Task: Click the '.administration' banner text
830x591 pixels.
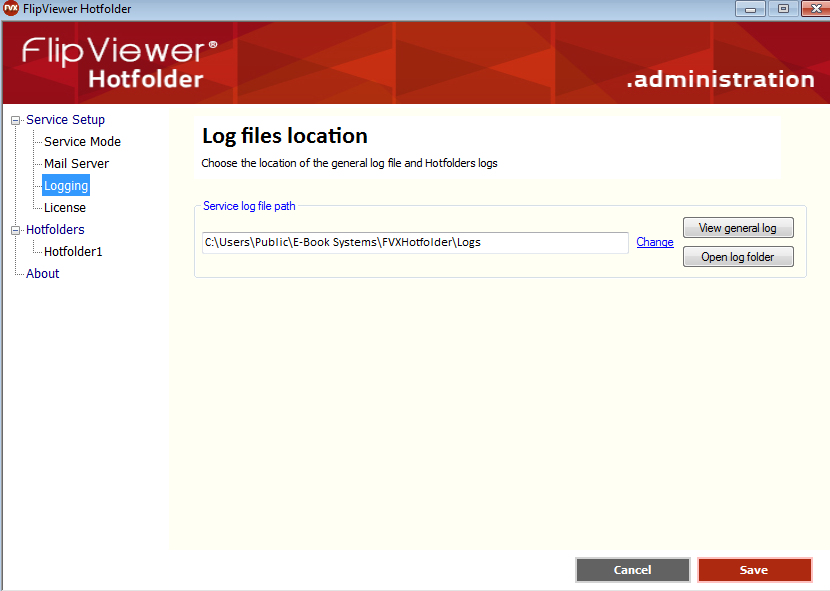Action: [x=720, y=79]
